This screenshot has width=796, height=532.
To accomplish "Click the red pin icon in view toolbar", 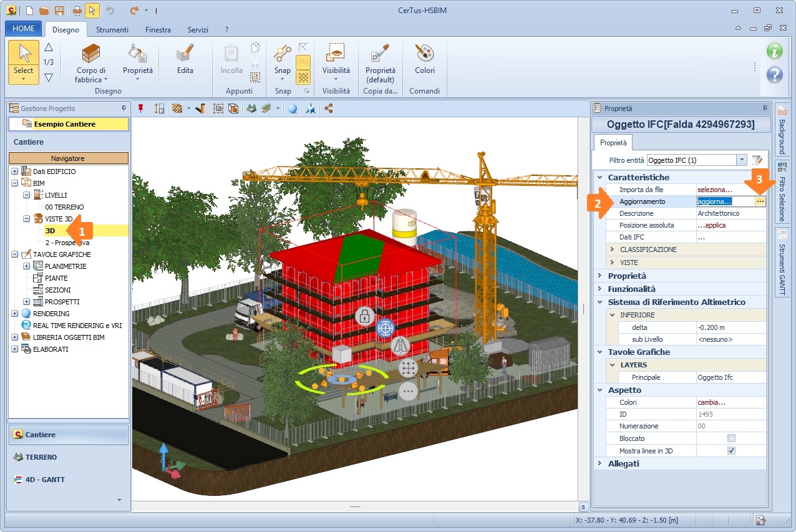I will click(x=140, y=109).
